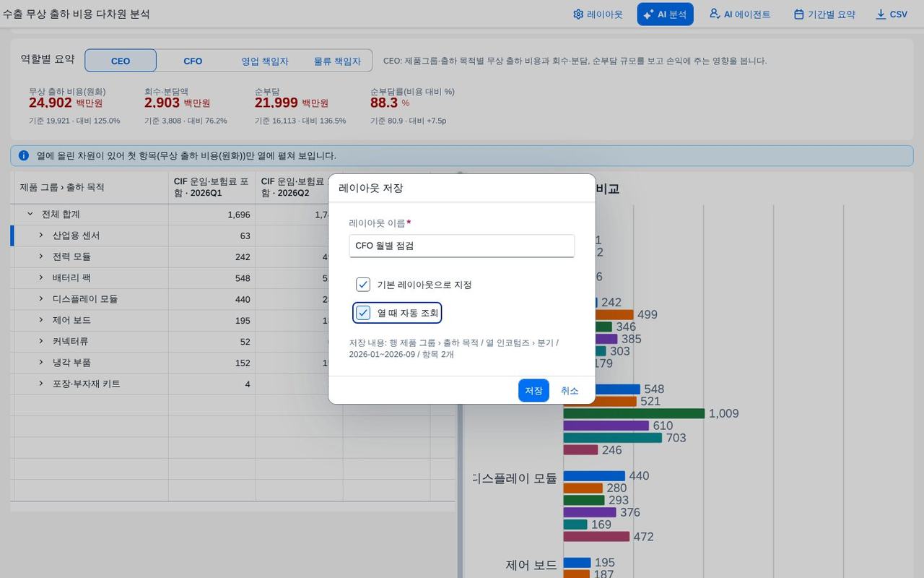Click the AI 분석 sparkle icon

point(648,14)
